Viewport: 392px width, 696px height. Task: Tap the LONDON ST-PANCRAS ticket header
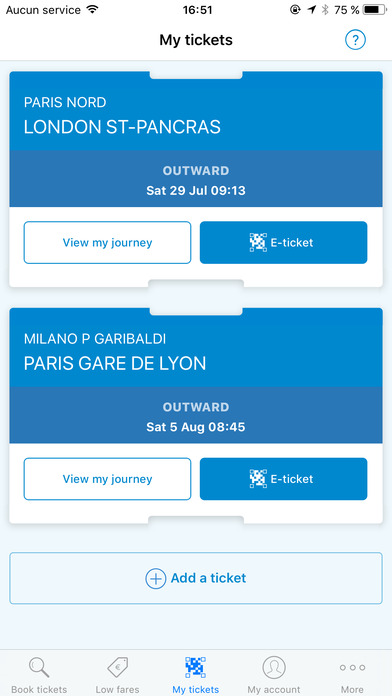pyautogui.click(x=196, y=111)
